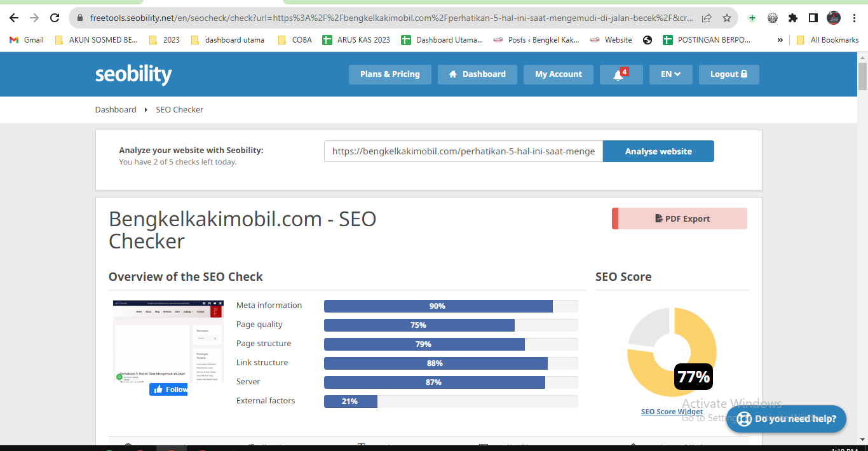The width and height of the screenshot is (868, 451).
Task: Open My Account page
Action: [558, 74]
